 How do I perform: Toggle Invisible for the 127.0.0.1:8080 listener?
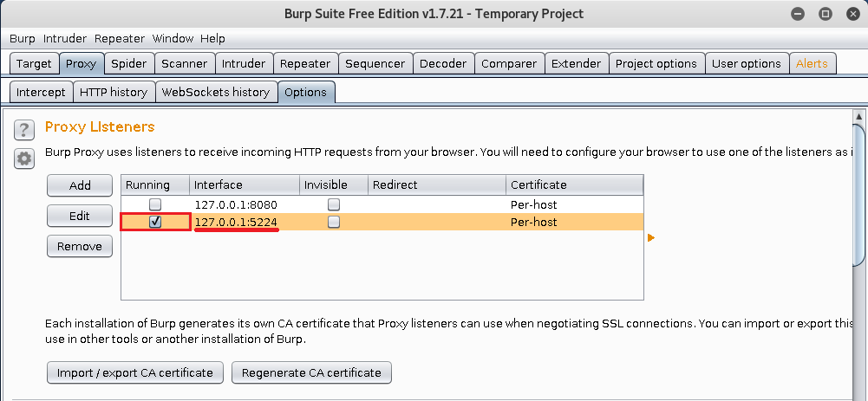[x=333, y=204]
